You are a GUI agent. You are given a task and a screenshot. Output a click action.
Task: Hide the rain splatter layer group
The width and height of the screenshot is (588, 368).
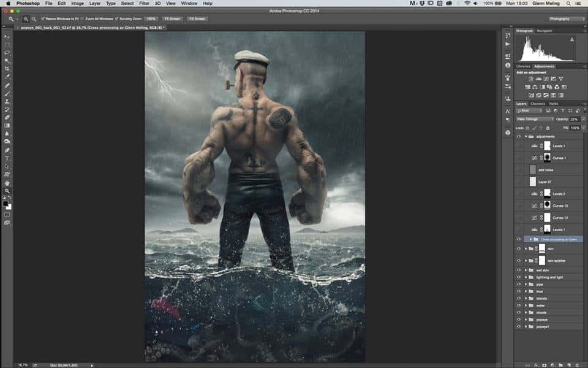pyautogui.click(x=519, y=261)
